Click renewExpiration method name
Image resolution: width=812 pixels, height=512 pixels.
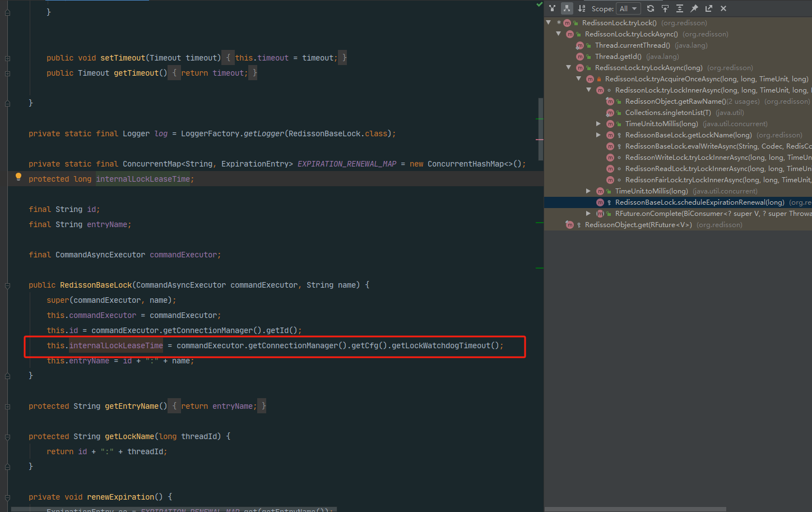pyautogui.click(x=120, y=497)
